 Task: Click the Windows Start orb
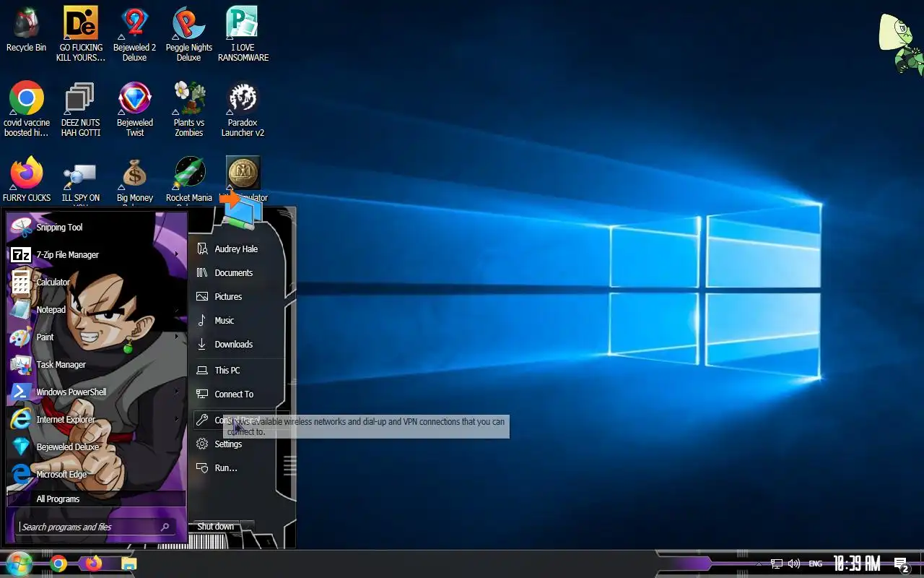click(x=19, y=564)
